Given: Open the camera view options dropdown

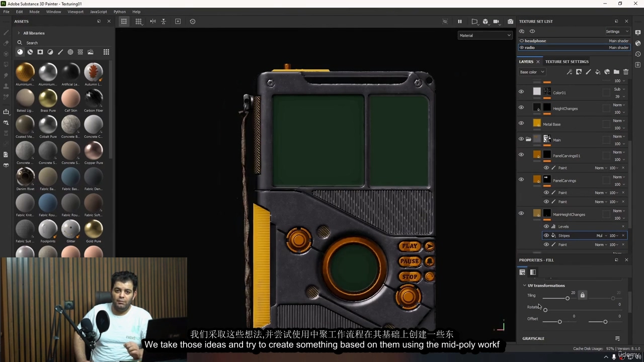Looking at the screenshot, I should pos(496,21).
